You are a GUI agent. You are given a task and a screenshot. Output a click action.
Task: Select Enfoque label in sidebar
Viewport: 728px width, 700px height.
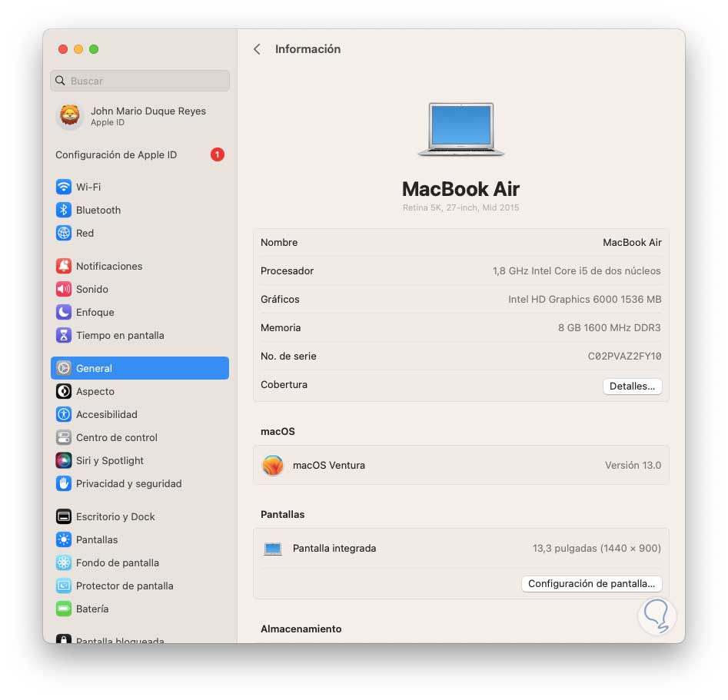95,313
